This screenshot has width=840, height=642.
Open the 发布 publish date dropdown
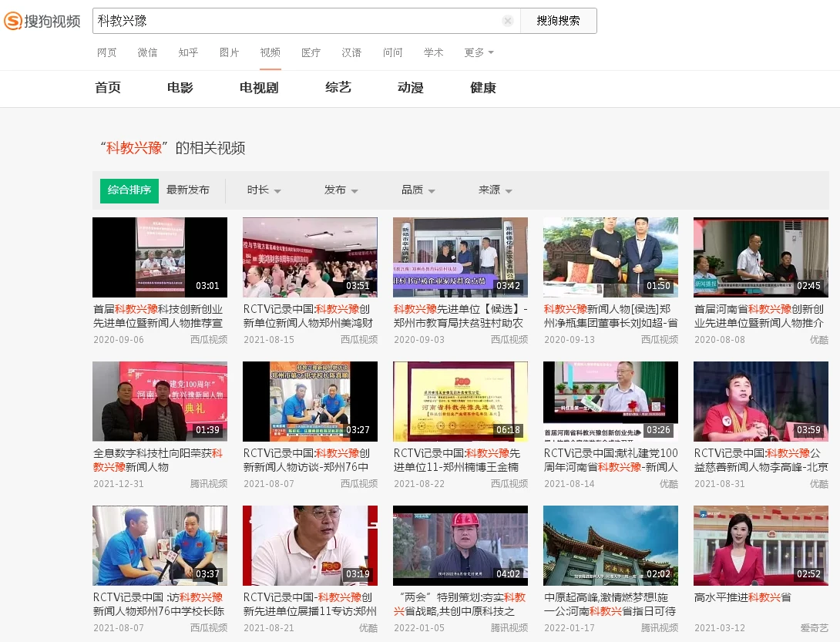(x=341, y=190)
